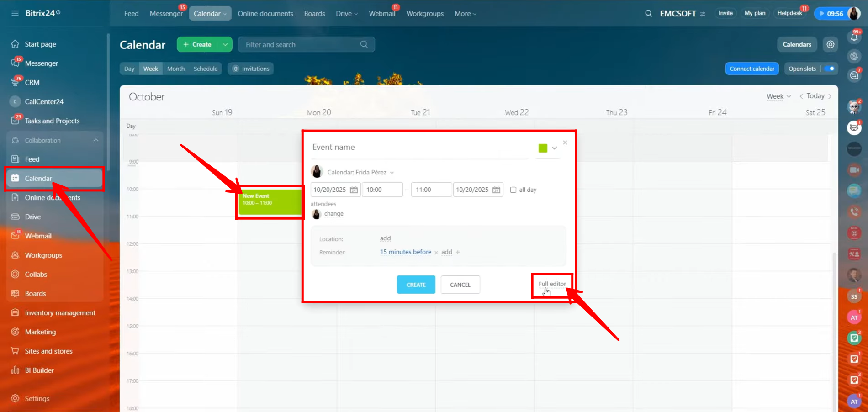868x412 pixels.
Task: Enable the all day checkbox
Action: pyautogui.click(x=513, y=190)
